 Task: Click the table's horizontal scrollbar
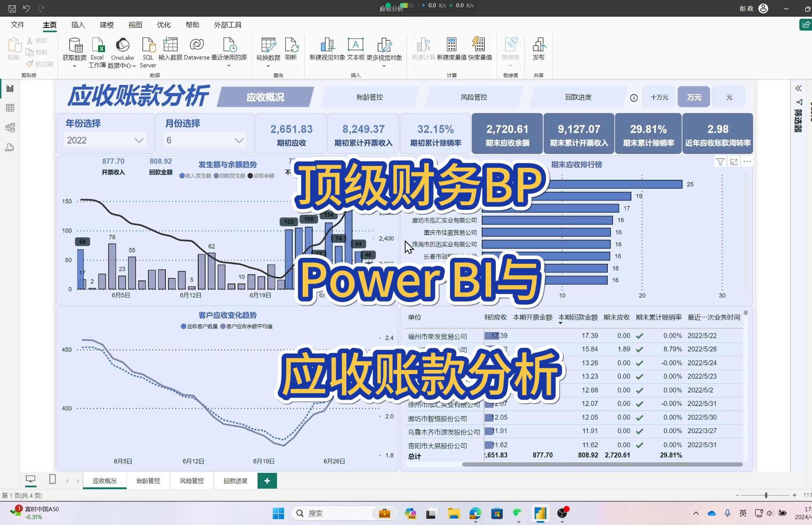coord(602,464)
